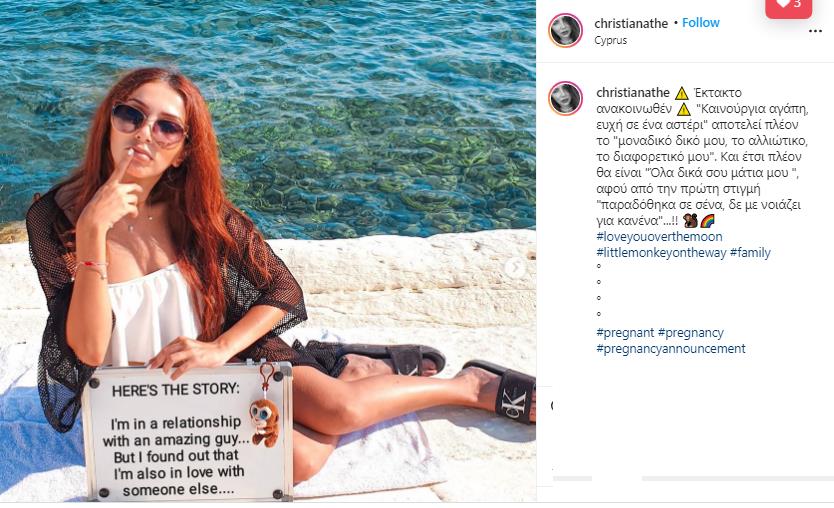834x508 pixels.
Task: Open the #littlemonkeyontheway hashtag
Action: pos(661,253)
